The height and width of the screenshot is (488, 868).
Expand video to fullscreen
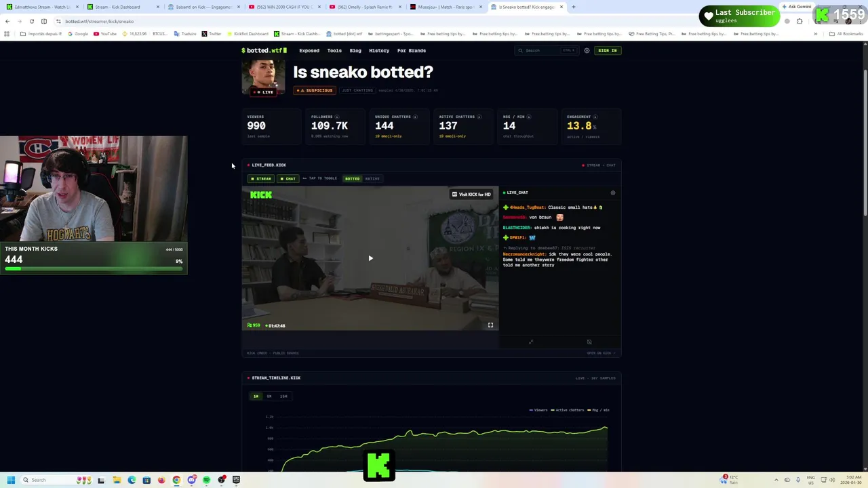pos(490,325)
